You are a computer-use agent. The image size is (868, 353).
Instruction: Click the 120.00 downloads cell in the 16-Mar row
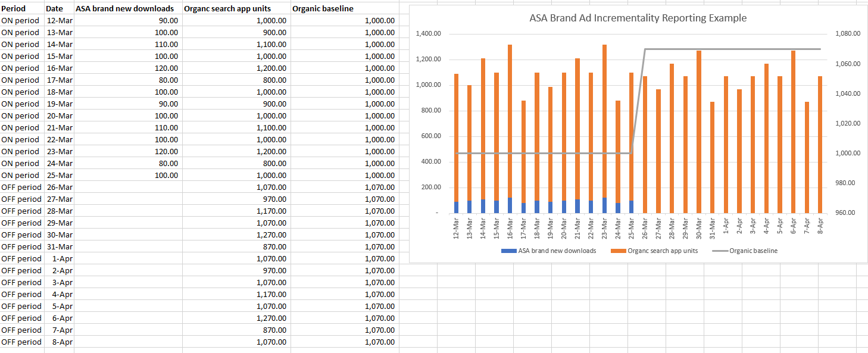128,68
